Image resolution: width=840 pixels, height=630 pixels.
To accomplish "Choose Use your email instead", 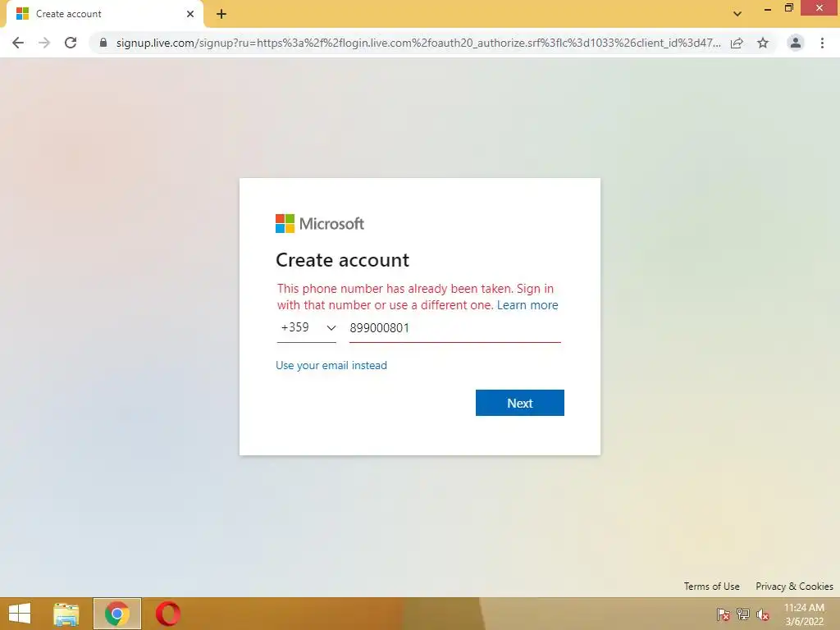I will [x=331, y=365].
